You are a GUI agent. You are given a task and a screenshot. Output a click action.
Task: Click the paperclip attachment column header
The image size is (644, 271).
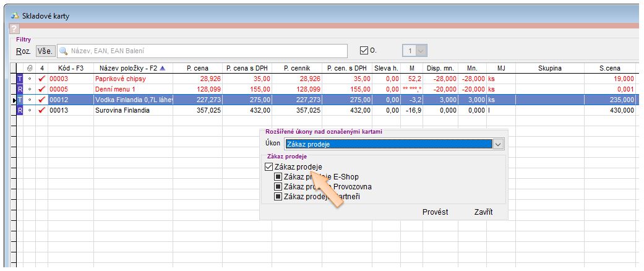(30, 68)
